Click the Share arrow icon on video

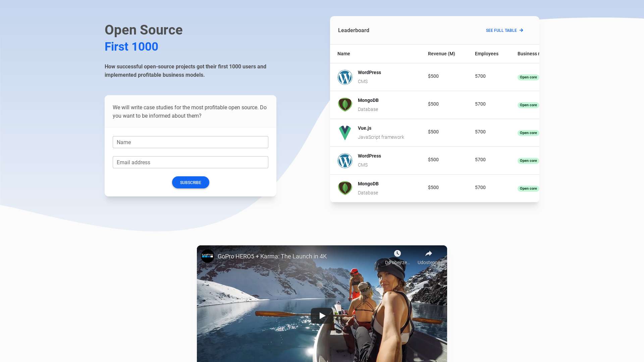coord(428,253)
